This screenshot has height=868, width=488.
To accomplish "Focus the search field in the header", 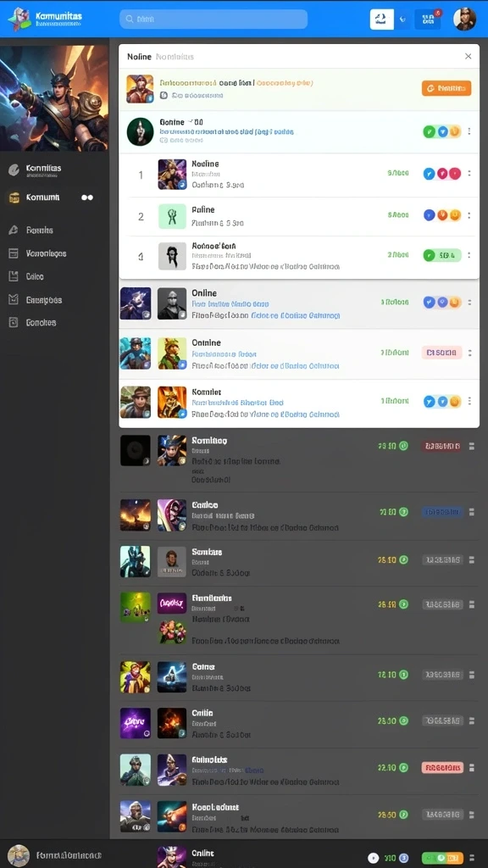I will click(213, 19).
